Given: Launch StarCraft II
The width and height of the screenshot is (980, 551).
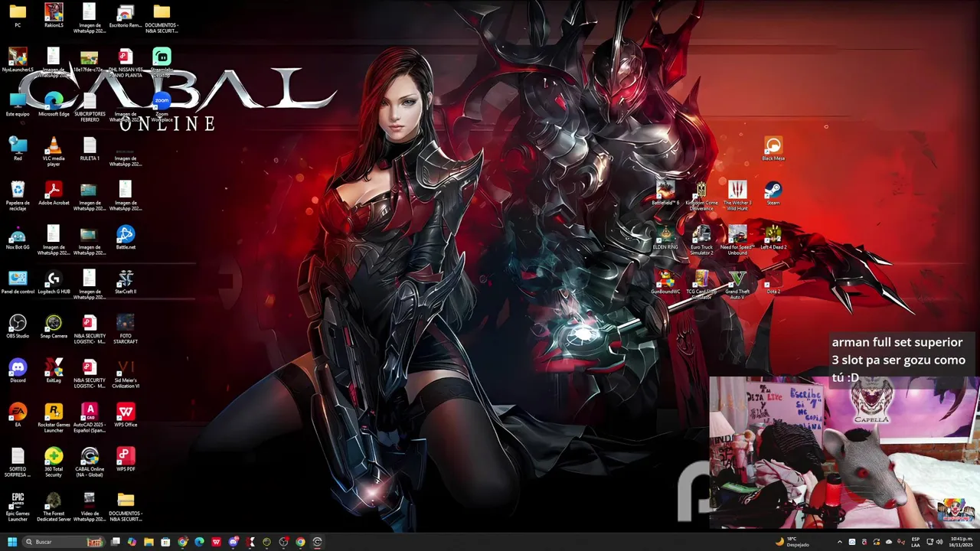Looking at the screenshot, I should (126, 282).
